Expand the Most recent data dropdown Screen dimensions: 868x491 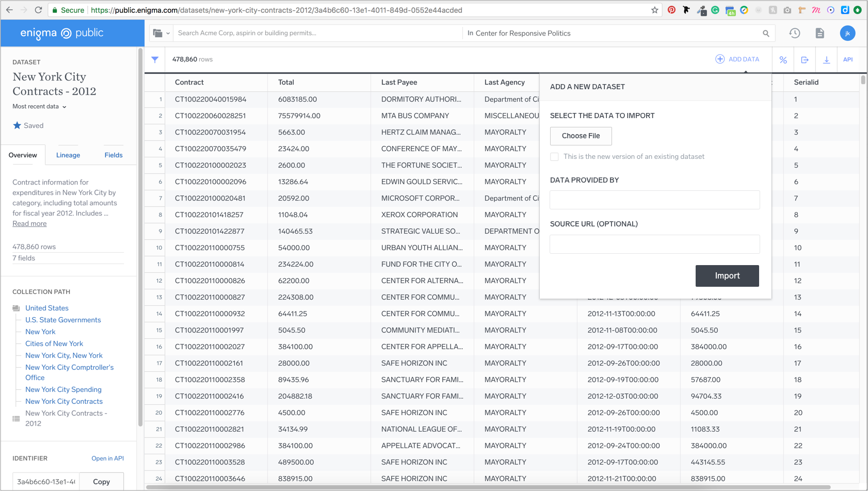coord(39,106)
